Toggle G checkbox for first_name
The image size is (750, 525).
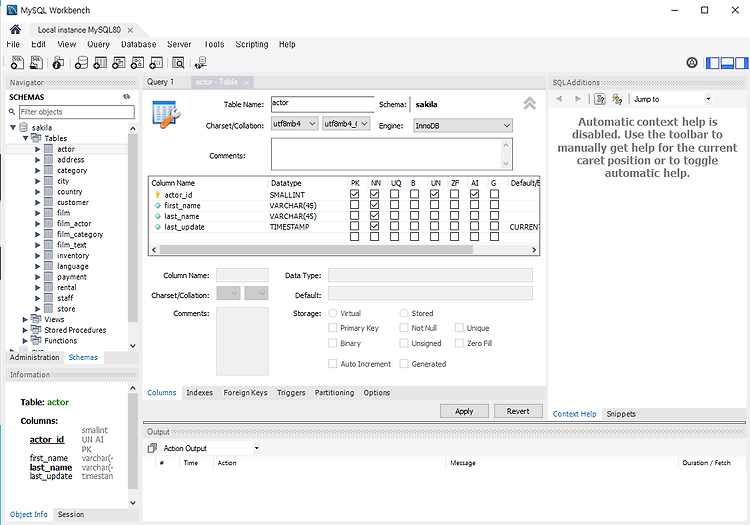point(495,205)
